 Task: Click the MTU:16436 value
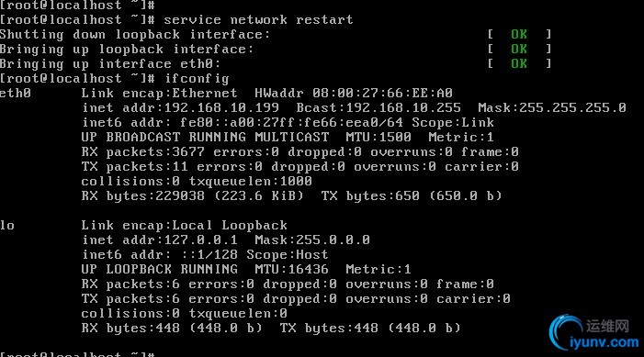[291, 269]
